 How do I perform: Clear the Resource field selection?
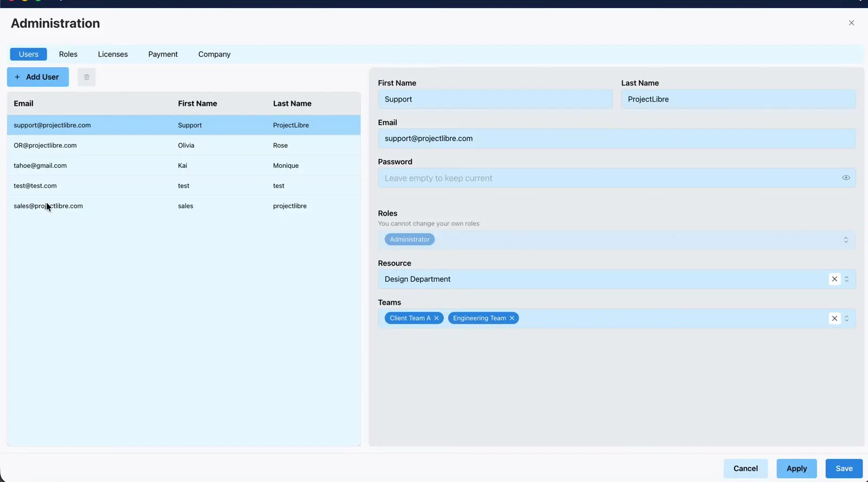click(x=834, y=279)
